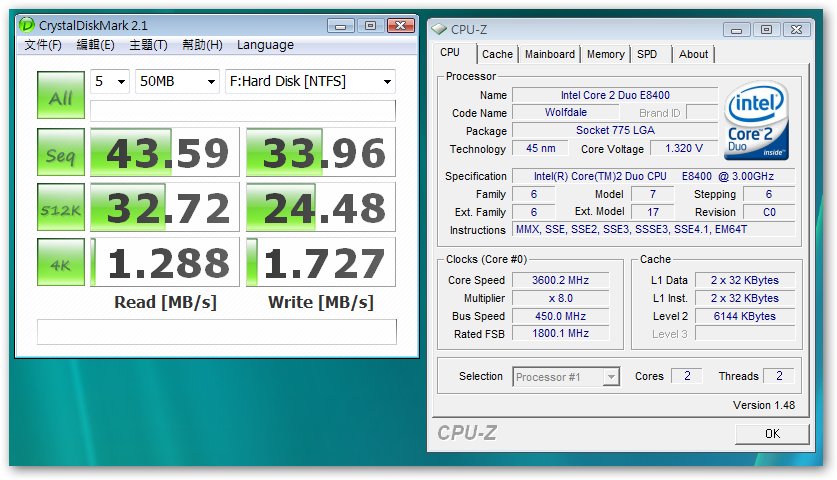Click the Name field Intel Core 2 Duo E8400
This screenshot has width=837, height=480.
(615, 95)
